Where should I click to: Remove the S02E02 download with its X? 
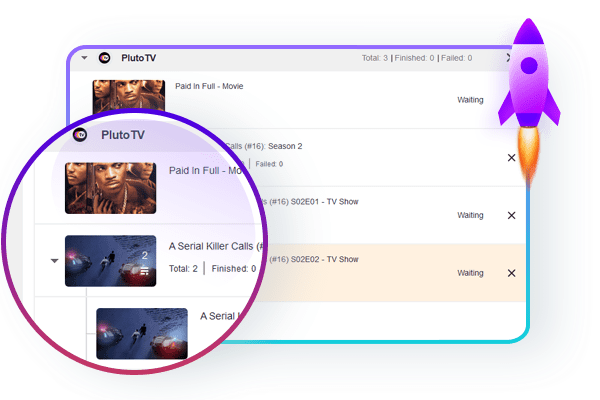coord(511,273)
